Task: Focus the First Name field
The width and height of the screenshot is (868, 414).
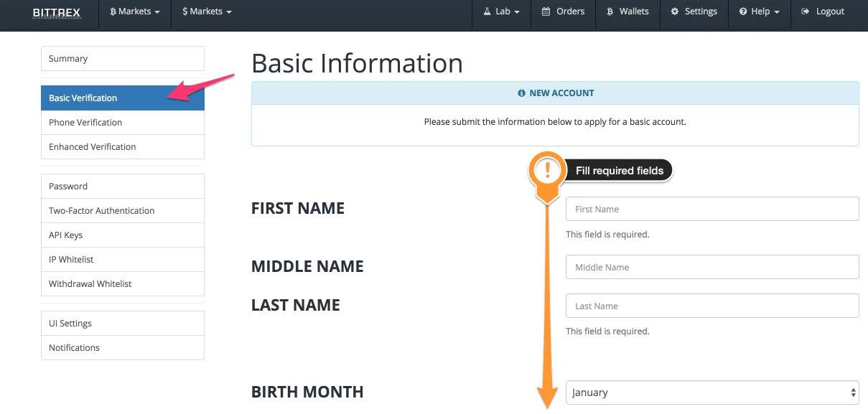Action: tap(712, 209)
